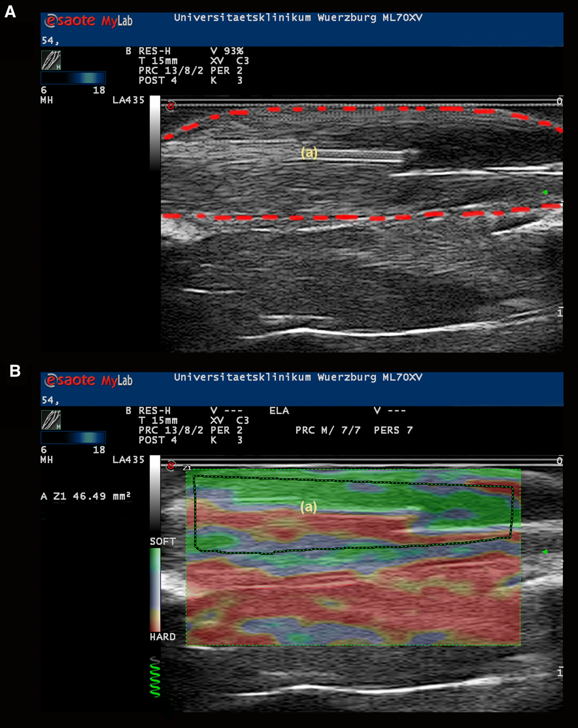Image resolution: width=578 pixels, height=728 pixels.
Task: Click the SOFT label above the elasticity scale
Action: tap(163, 541)
